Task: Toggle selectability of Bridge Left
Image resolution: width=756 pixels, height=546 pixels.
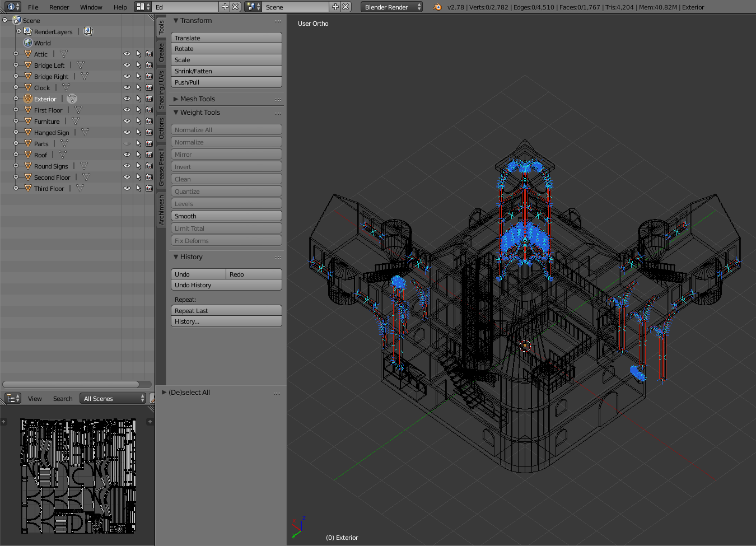Action: coord(138,66)
